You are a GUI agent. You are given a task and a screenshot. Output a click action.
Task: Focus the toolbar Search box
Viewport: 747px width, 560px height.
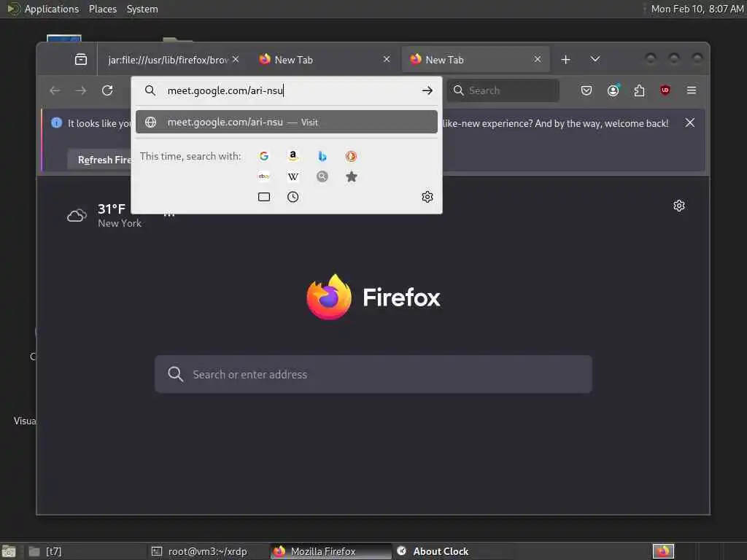(503, 90)
